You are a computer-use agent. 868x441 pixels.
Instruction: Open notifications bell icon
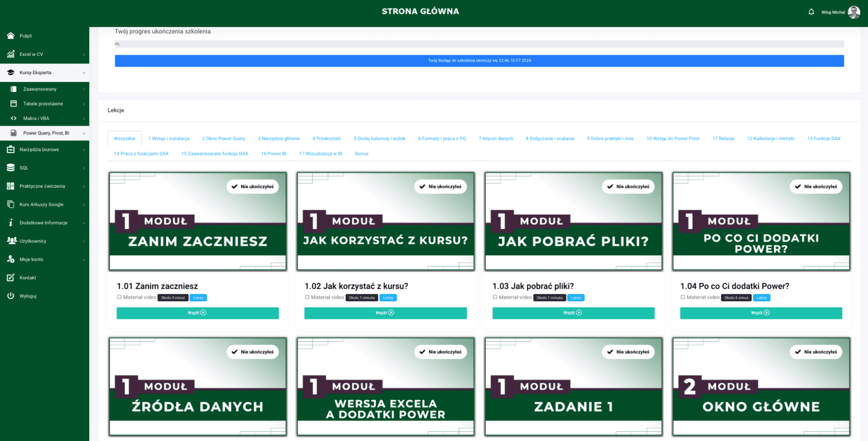tap(811, 12)
